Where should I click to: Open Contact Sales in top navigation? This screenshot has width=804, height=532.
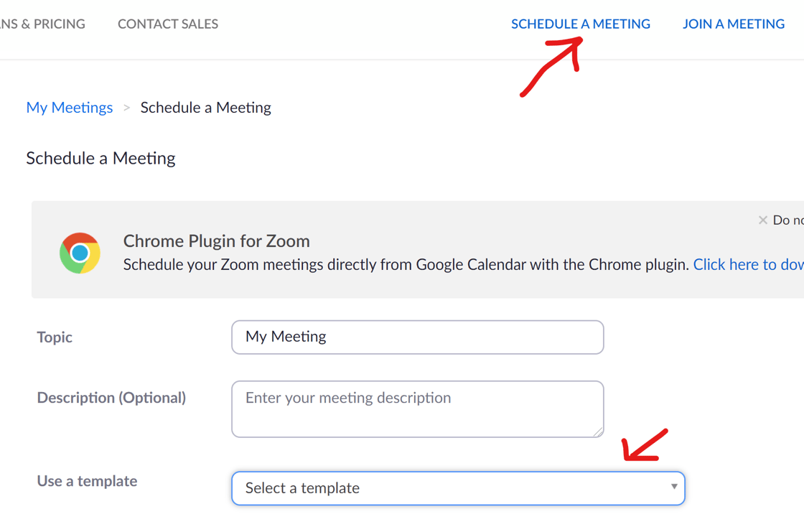(x=168, y=24)
